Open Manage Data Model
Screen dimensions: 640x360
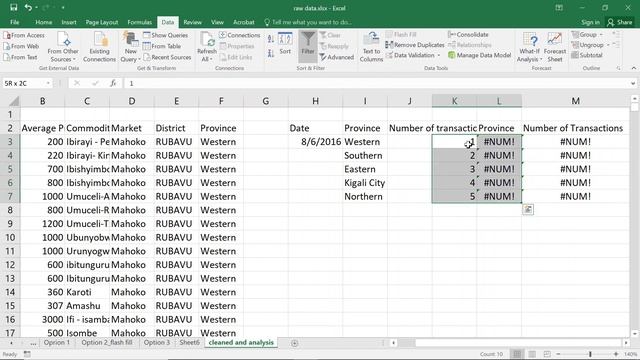coord(479,55)
